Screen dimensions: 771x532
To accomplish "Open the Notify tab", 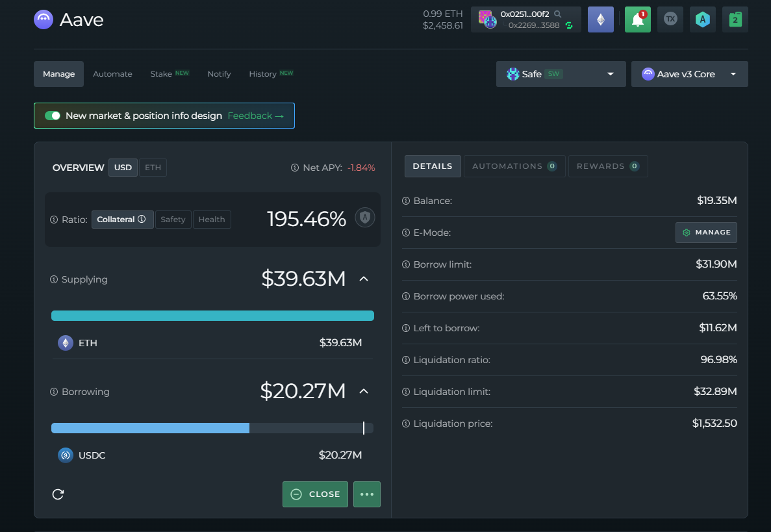I will [219, 74].
